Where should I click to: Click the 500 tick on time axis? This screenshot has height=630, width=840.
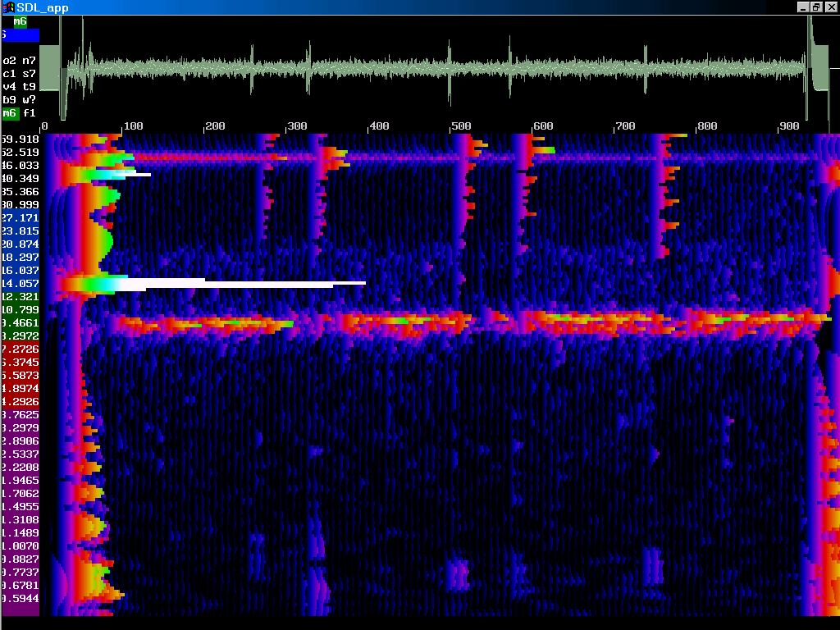pos(459,126)
